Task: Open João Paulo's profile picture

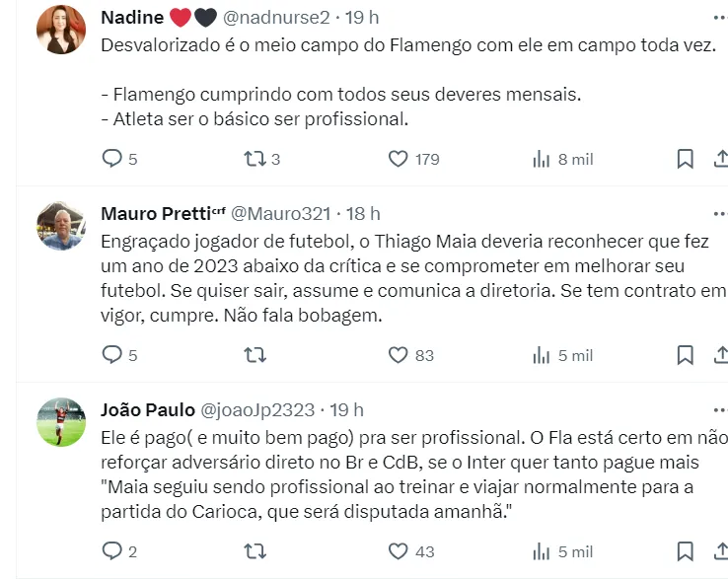Action: 61,422
